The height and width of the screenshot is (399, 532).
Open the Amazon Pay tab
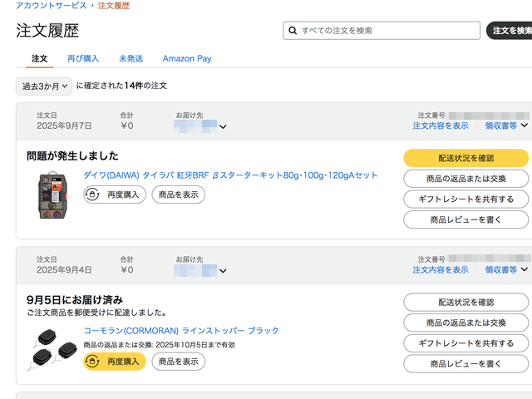click(x=187, y=58)
